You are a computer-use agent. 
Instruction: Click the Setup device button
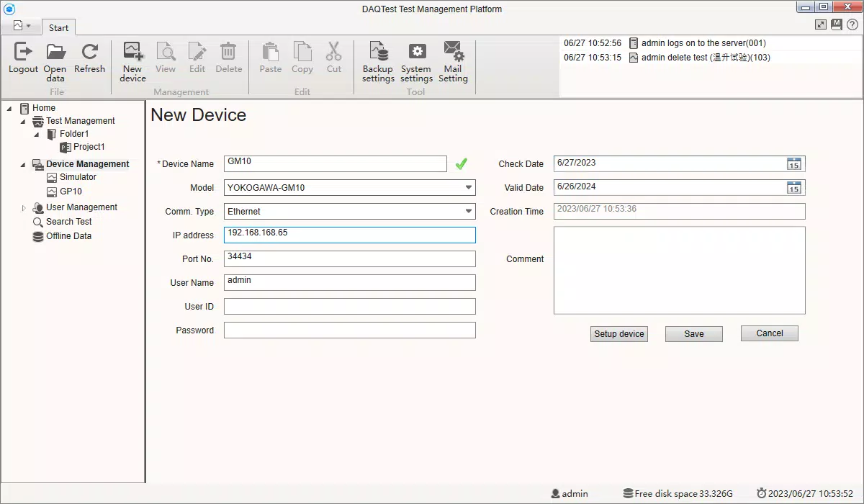pyautogui.click(x=619, y=334)
